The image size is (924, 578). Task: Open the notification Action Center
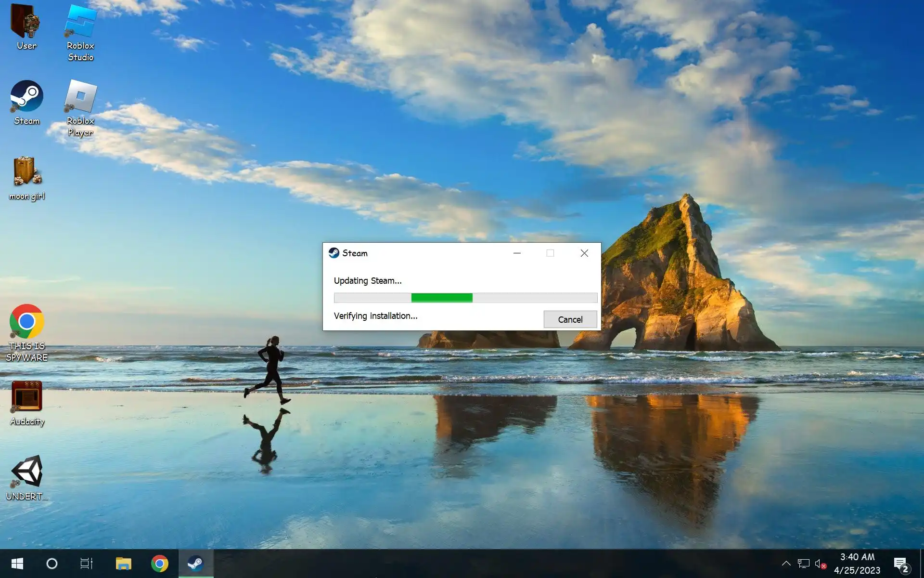tap(900, 564)
